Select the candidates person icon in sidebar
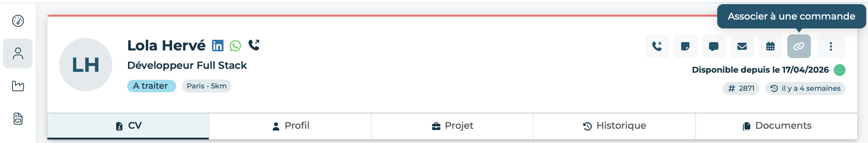The width and height of the screenshot is (868, 143). (18, 53)
